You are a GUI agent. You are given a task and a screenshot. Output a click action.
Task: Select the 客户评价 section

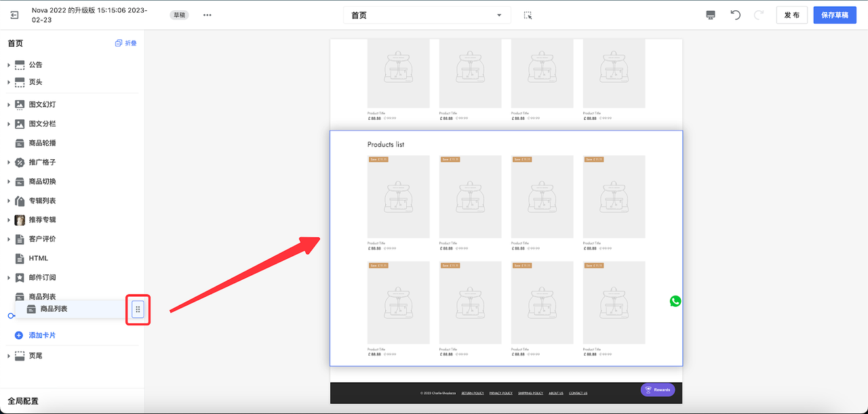pyautogui.click(x=42, y=239)
